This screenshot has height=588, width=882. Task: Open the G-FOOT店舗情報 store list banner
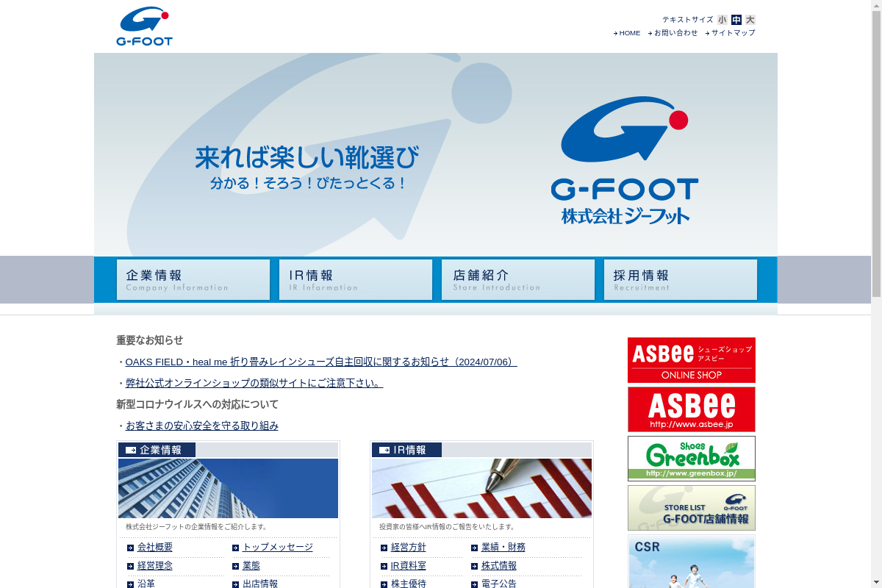[x=692, y=508]
